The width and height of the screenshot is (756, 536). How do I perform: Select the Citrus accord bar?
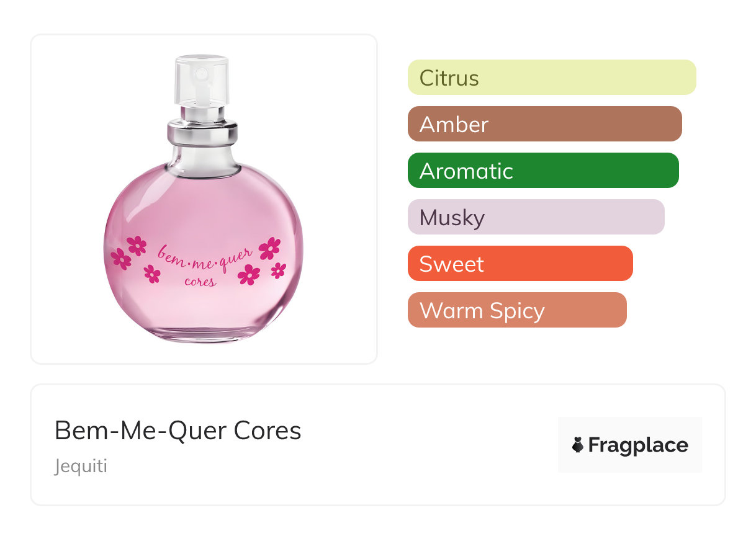click(x=552, y=78)
